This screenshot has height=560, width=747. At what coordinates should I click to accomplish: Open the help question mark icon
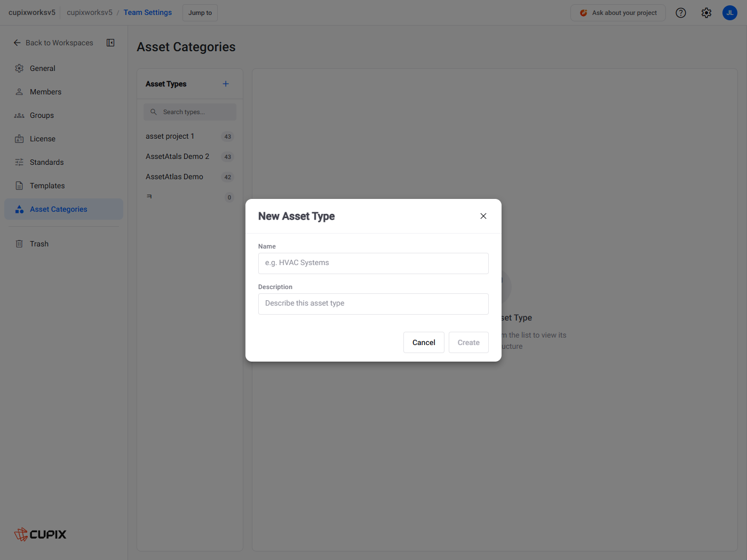[681, 13]
